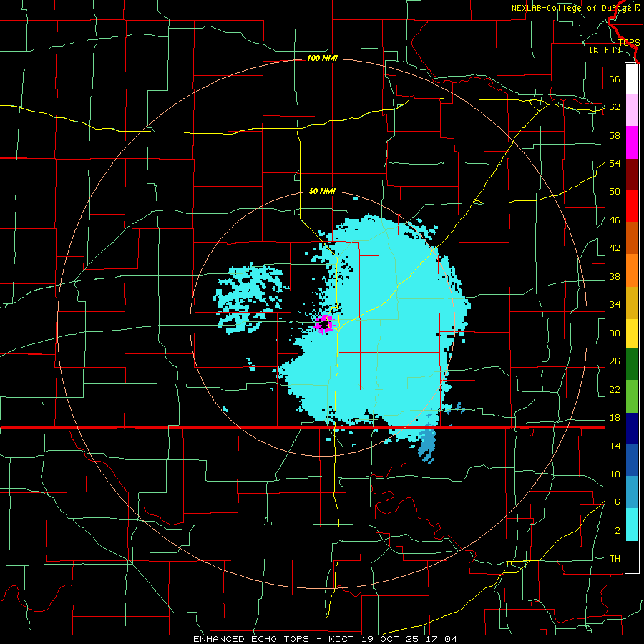The width and height of the screenshot is (644, 644).
Task: Click the "[K FT]" units label
Action: point(605,49)
